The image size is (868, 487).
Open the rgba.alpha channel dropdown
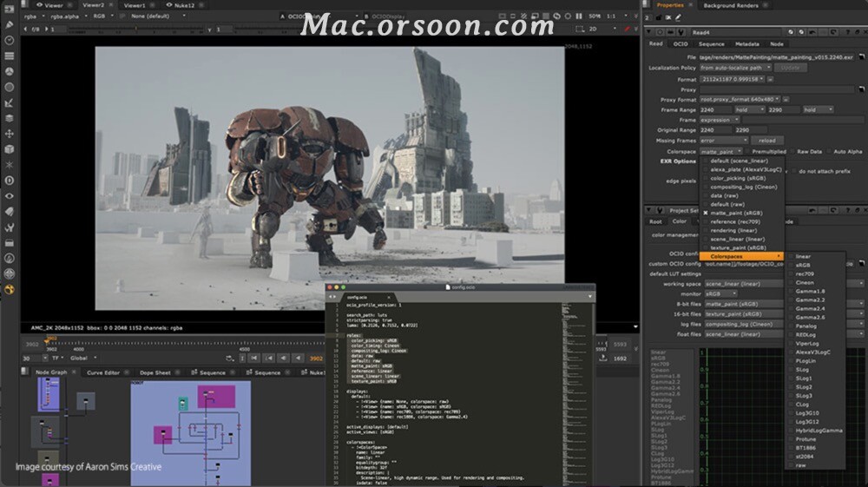(x=69, y=16)
